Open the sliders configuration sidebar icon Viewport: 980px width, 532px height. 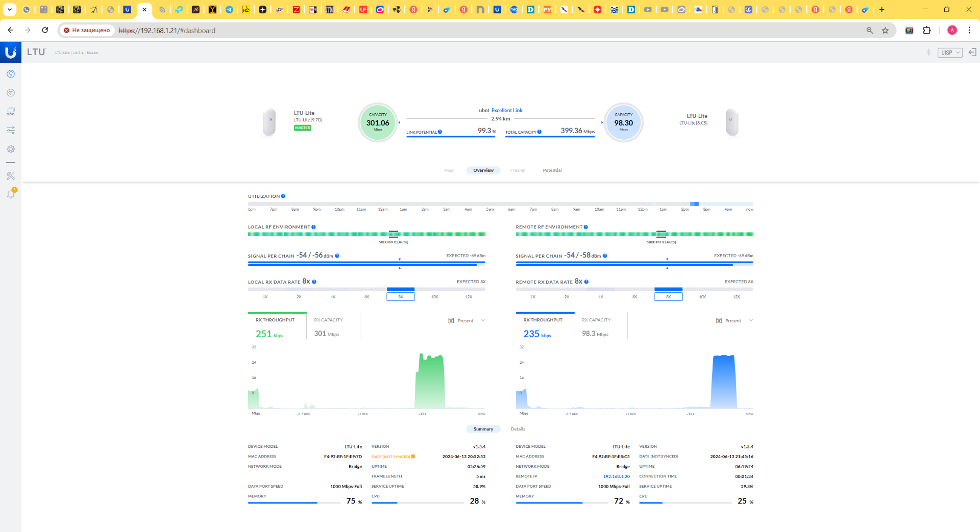click(x=11, y=131)
